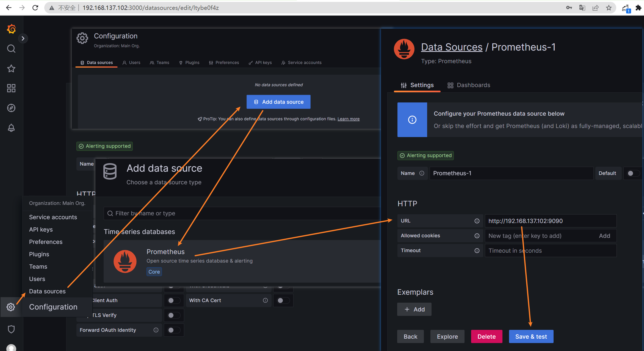Open Starred dashboards star icon

pyautogui.click(x=11, y=68)
